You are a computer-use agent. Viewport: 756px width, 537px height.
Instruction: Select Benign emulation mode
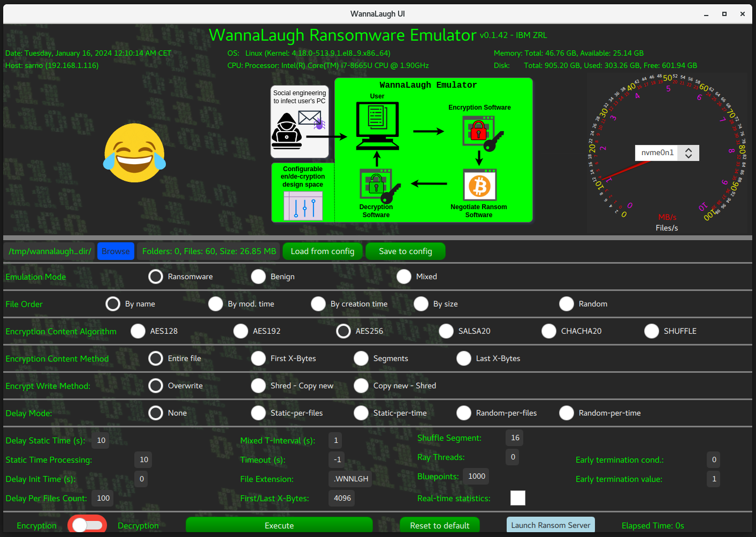tap(258, 277)
